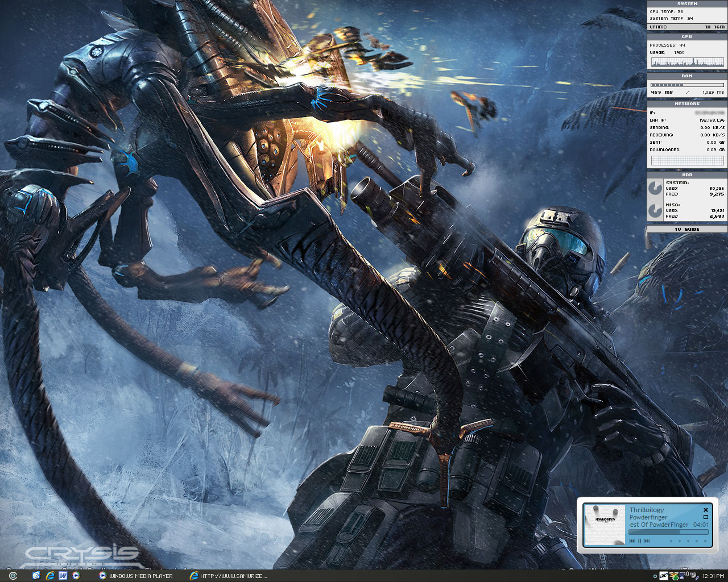Viewport: 728px width, 582px height.
Task: Switch to the samurize.com browser taskbar button
Action: click(228, 576)
